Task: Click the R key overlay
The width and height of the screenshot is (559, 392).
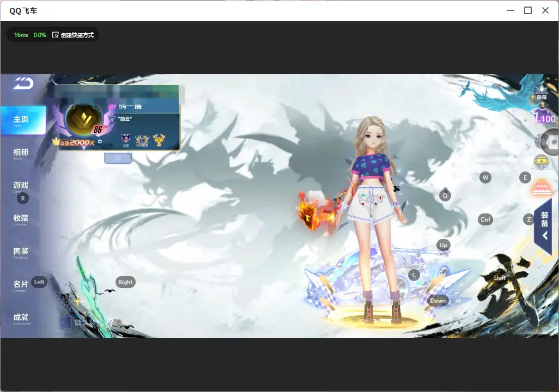Action: click(x=23, y=198)
